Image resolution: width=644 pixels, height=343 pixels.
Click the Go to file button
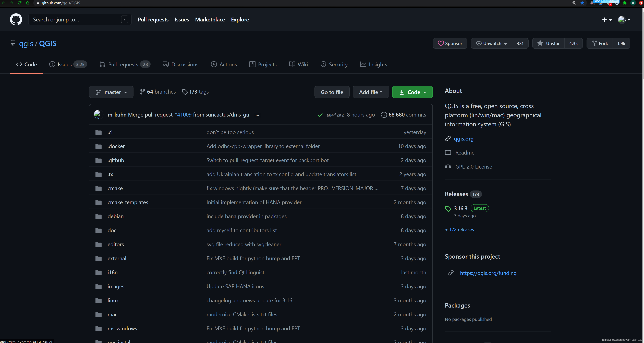(x=332, y=92)
